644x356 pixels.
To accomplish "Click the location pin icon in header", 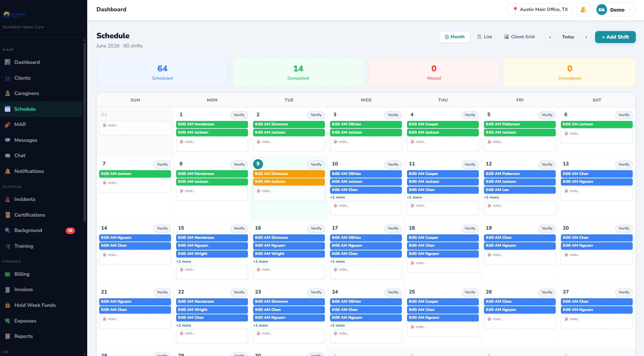I will (515, 10).
